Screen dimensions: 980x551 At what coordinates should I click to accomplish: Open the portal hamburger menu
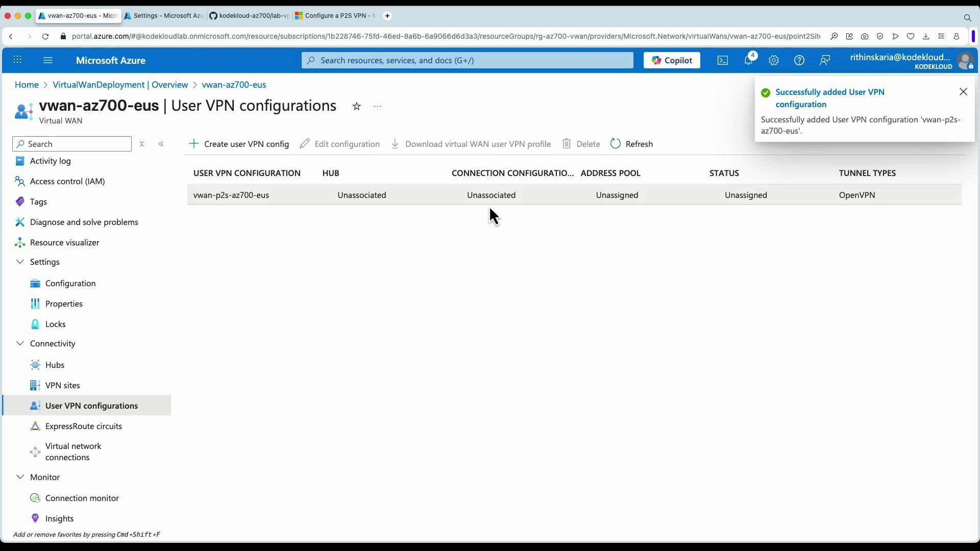pos(48,60)
